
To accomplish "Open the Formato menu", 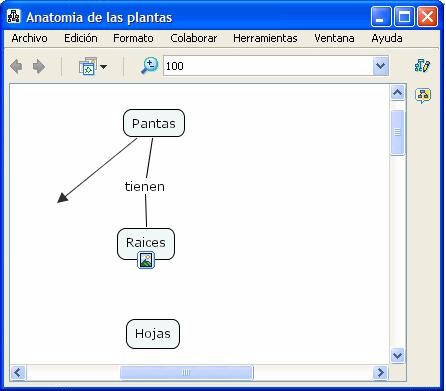I will tap(133, 38).
